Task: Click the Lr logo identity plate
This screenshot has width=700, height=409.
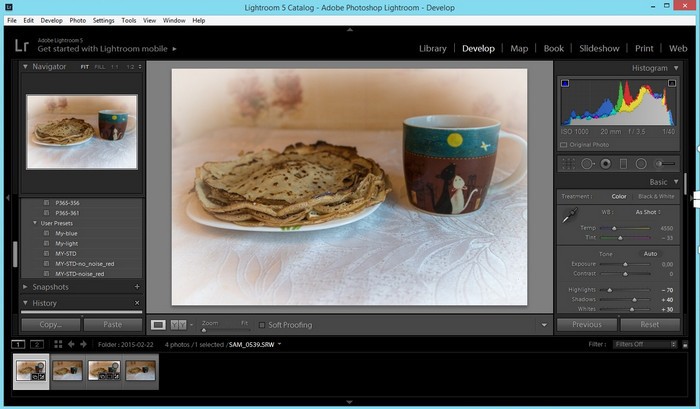Action: tap(21, 46)
